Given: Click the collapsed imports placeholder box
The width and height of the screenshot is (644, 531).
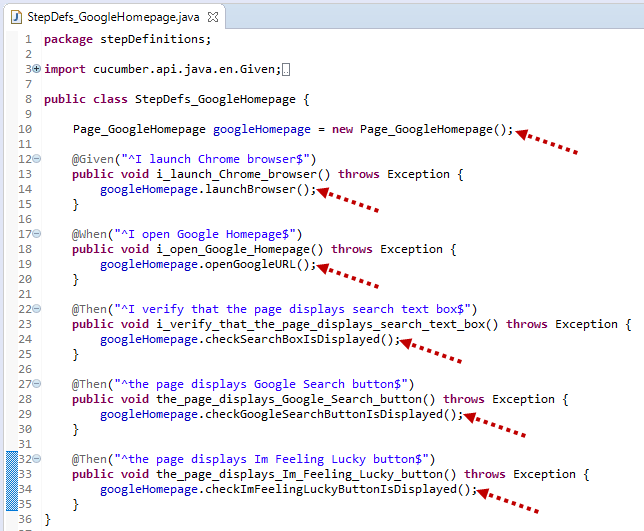Looking at the screenshot, I should click(x=286, y=70).
